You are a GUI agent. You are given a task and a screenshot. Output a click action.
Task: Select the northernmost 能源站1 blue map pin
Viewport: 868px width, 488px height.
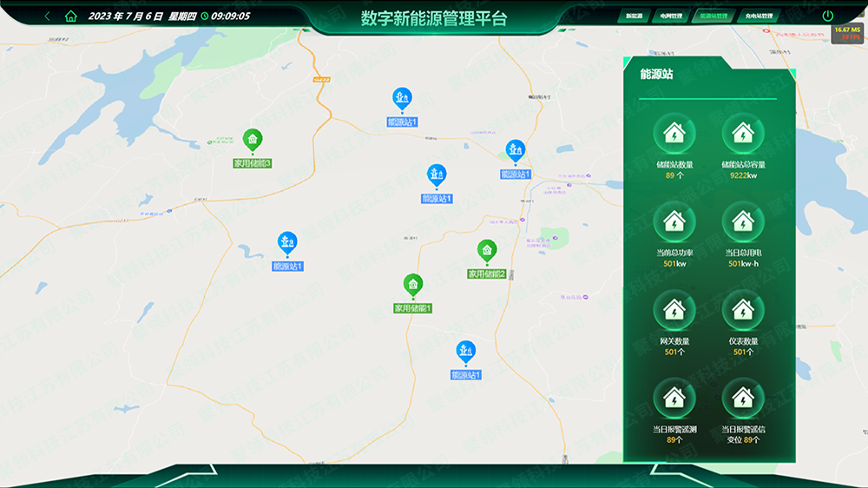point(402,100)
